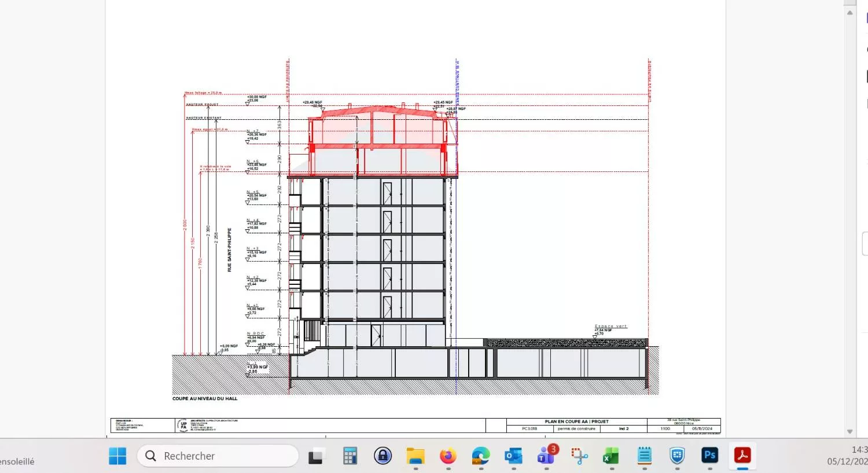This screenshot has height=473, width=868.
Task: Click the "COUPE AU NIVEAU DU HALL" caption
Action: tap(205, 399)
